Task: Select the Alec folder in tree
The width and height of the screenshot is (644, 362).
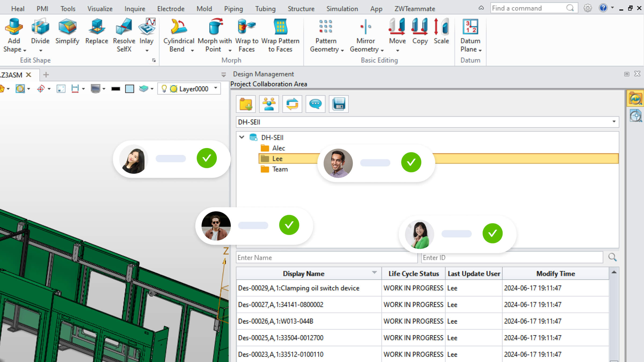Action: tap(278, 148)
